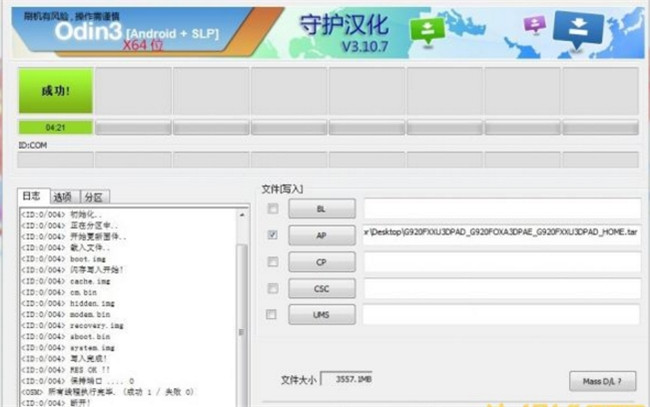650x407 pixels.
Task: Click the CSC file select button
Action: coord(321,288)
